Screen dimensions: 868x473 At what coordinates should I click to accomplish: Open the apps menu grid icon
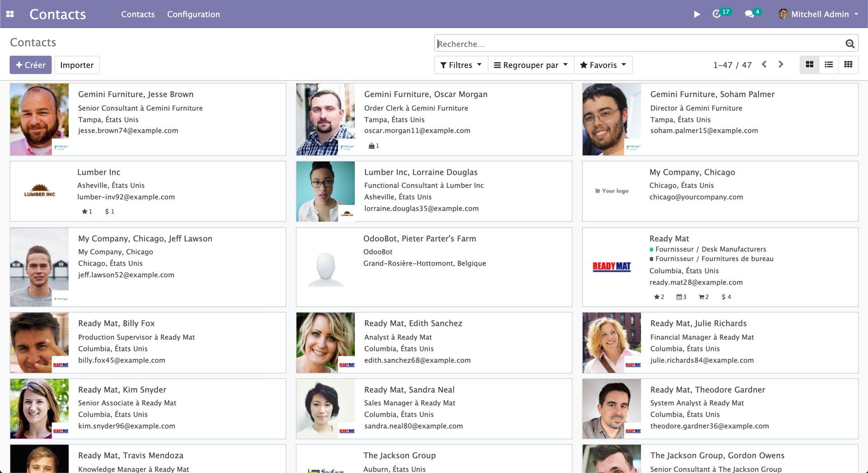[10, 14]
